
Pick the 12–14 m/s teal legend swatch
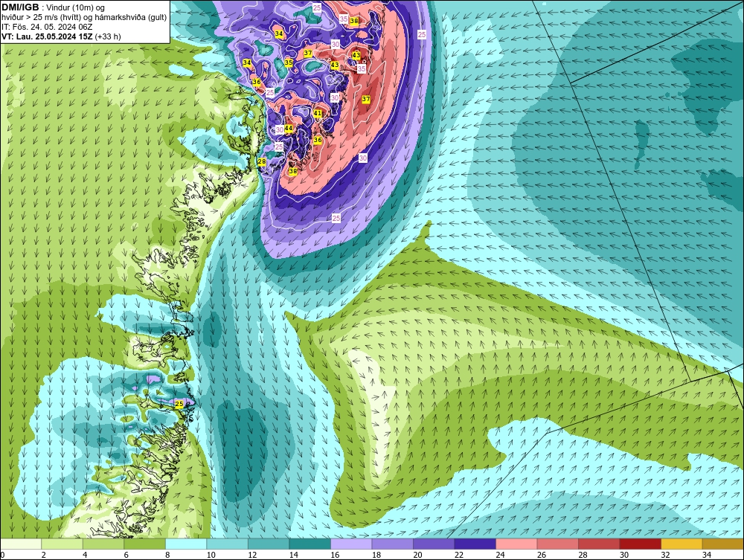pyautogui.click(x=269, y=544)
